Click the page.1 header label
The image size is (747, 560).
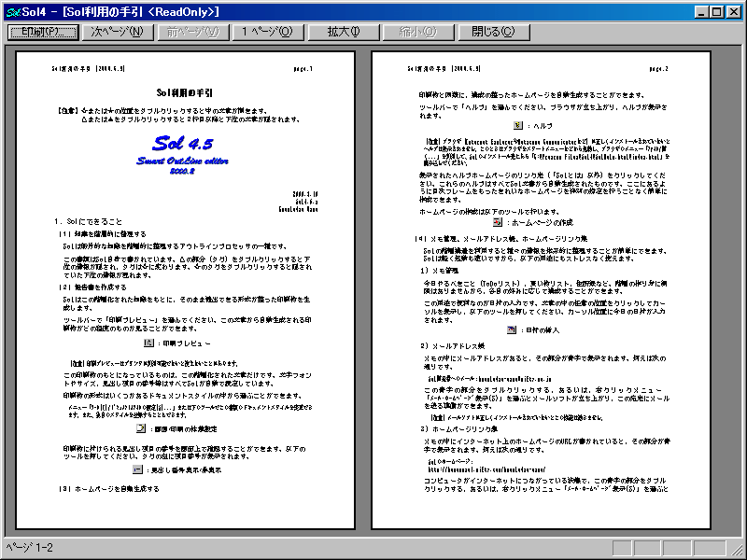click(303, 69)
